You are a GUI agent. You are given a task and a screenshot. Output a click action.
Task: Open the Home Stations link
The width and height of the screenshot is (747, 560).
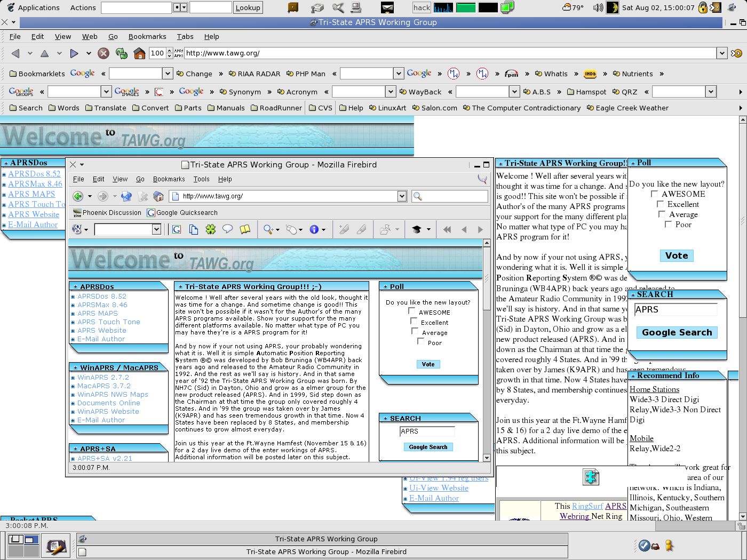tap(655, 389)
